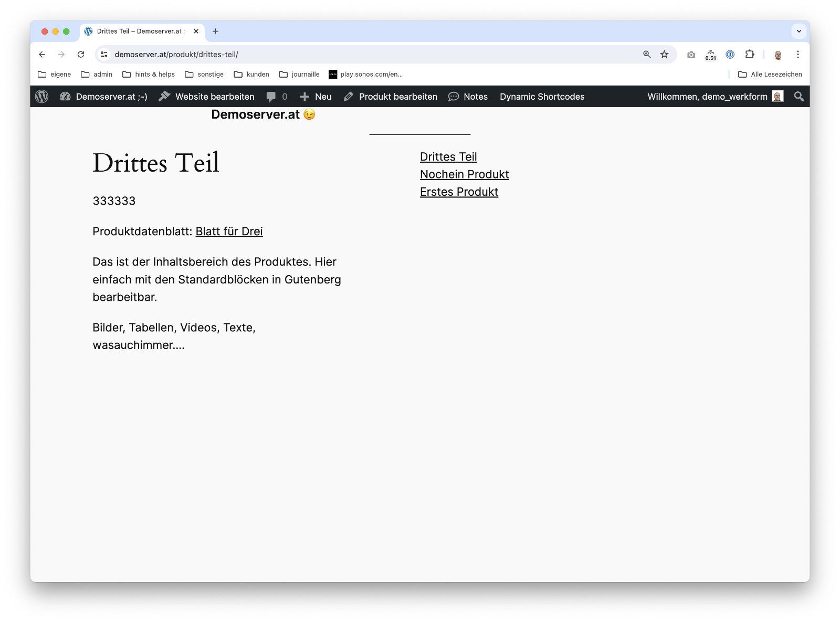Open the sonstige bookmarks folder
The image size is (840, 622).
coord(204,75)
